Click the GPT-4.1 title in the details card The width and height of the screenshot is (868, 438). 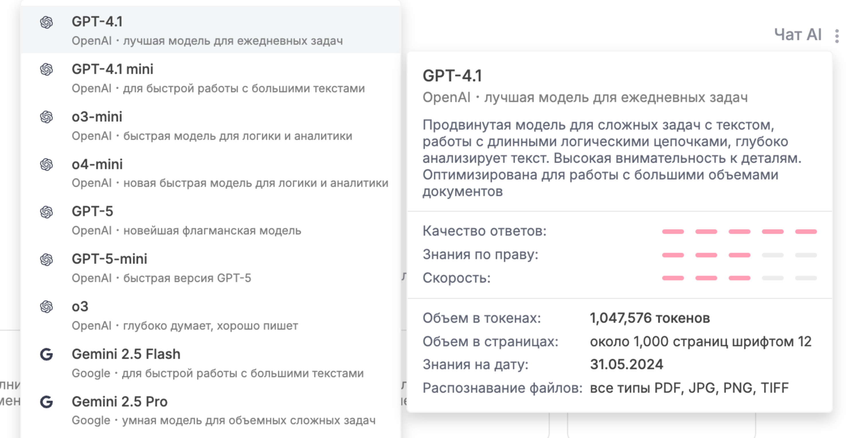(452, 76)
